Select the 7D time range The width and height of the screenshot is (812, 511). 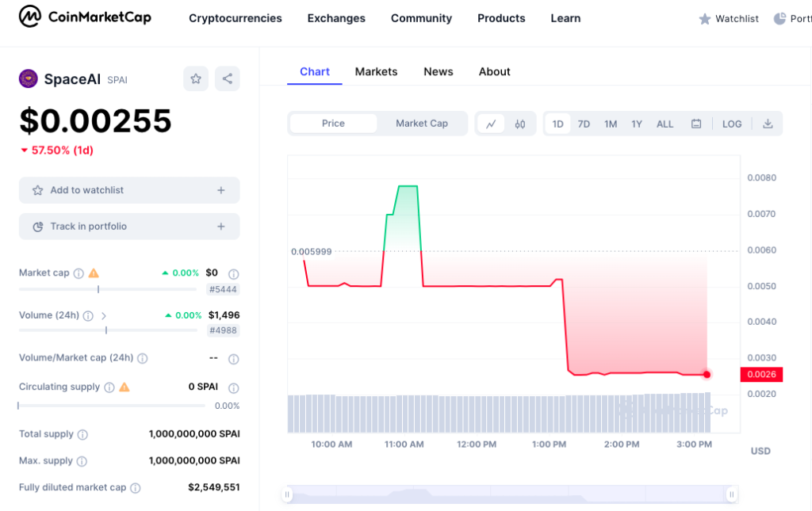[x=584, y=124]
